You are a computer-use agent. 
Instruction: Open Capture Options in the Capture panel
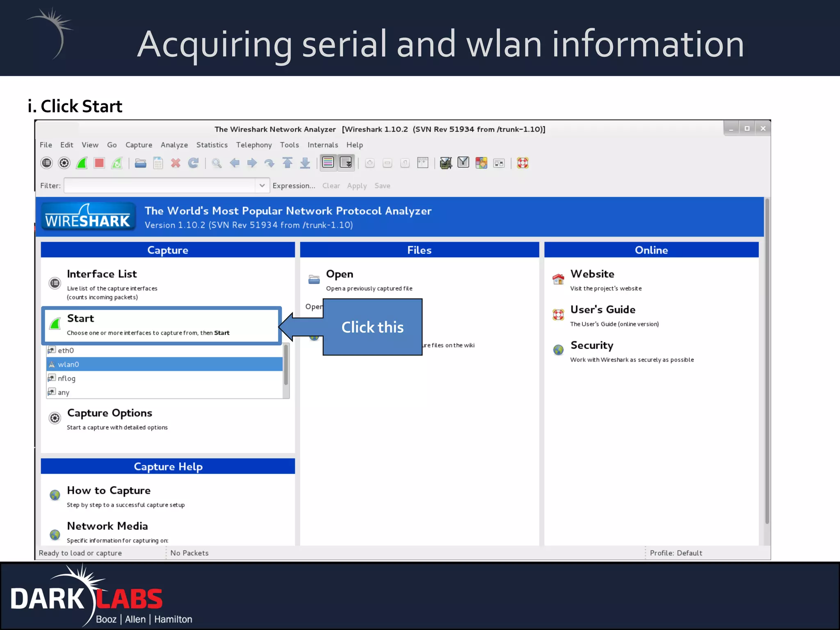[110, 413]
